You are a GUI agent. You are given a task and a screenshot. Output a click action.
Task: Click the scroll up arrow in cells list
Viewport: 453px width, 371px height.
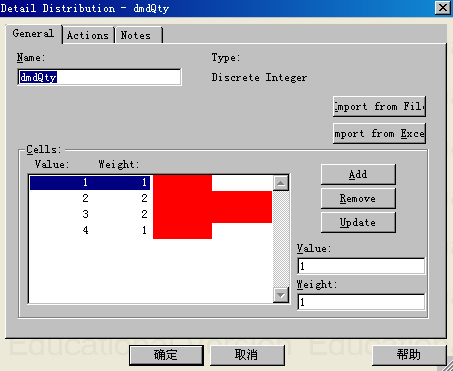(x=281, y=183)
